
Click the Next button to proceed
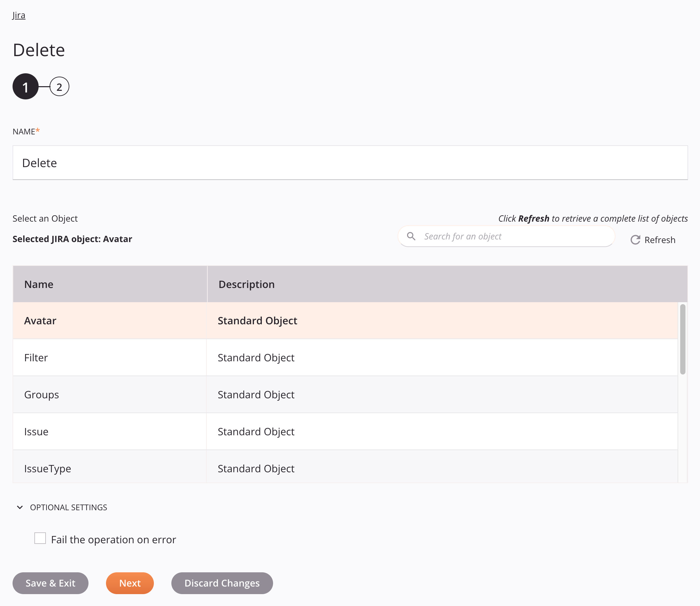(130, 583)
